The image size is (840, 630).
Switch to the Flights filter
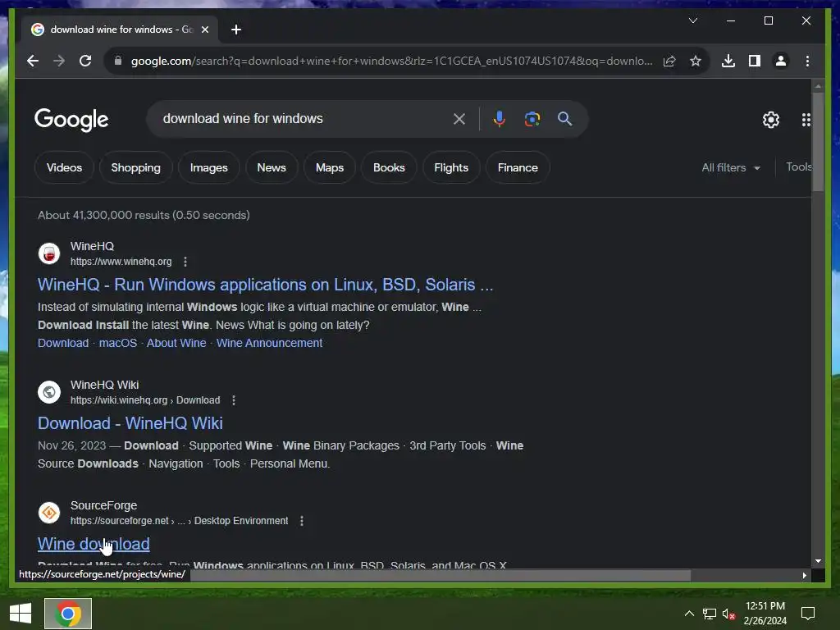[451, 167]
